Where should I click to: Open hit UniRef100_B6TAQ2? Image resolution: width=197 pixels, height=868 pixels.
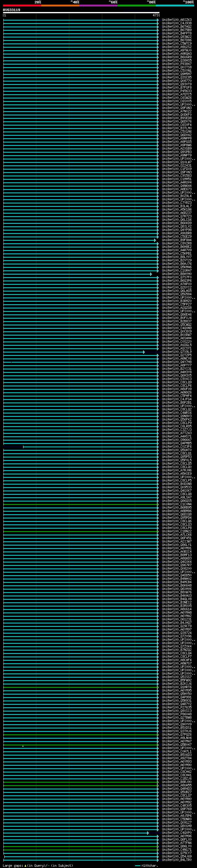click(176, 26)
